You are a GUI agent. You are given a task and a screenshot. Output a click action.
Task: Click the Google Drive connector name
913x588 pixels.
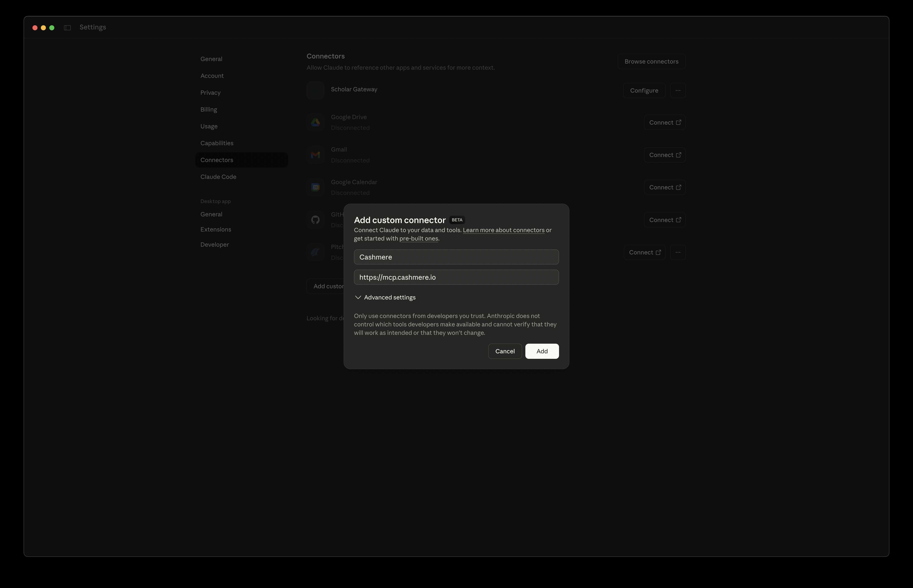(349, 117)
